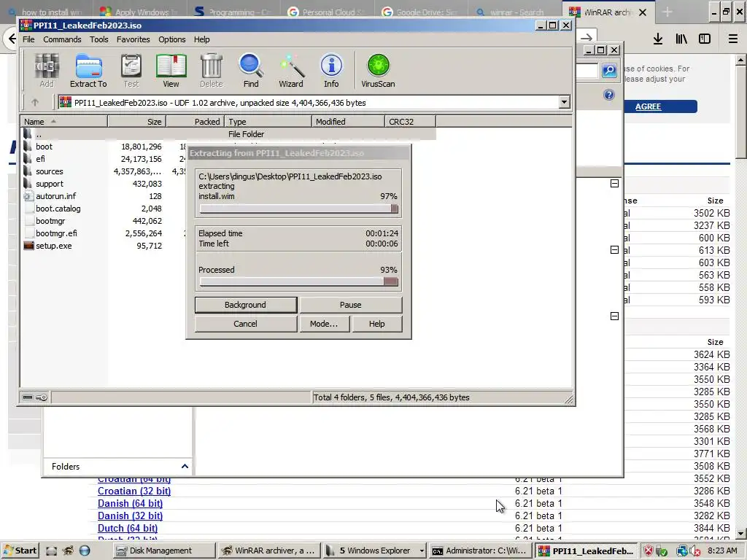Image resolution: width=747 pixels, height=560 pixels.
Task: Click the search button in background window
Action: pos(609,71)
